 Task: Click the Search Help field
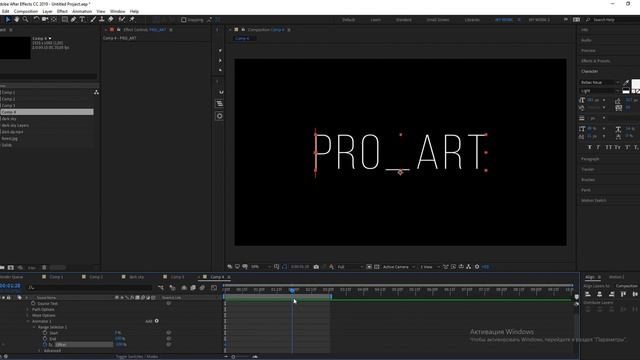612,20
